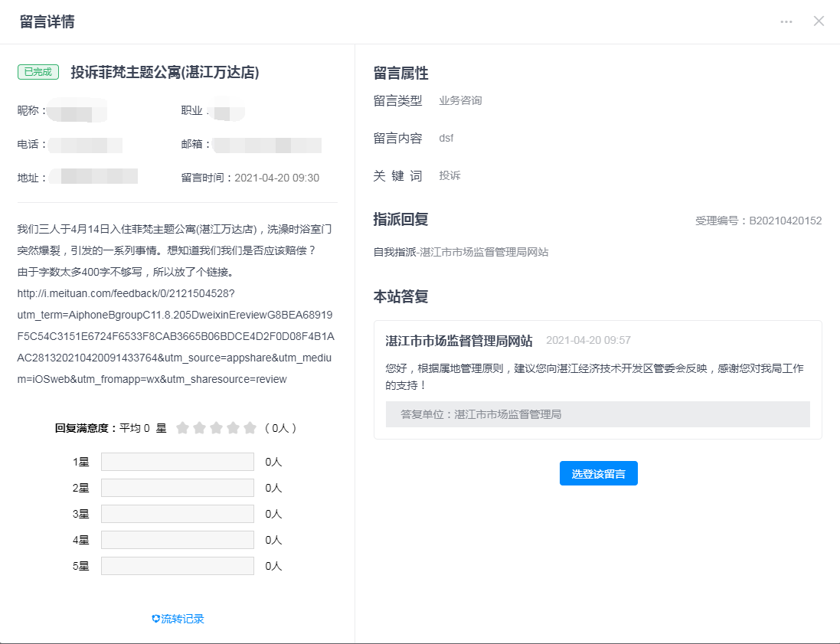Click the complaint title 投诉菲梵主题公寓
The image size is (840, 644).
pos(165,73)
